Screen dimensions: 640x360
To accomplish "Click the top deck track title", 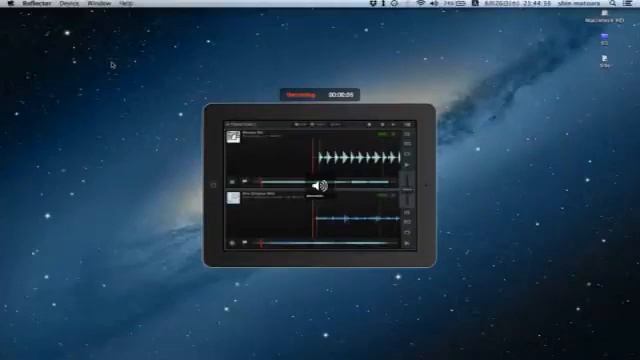I will pyautogui.click(x=253, y=132).
